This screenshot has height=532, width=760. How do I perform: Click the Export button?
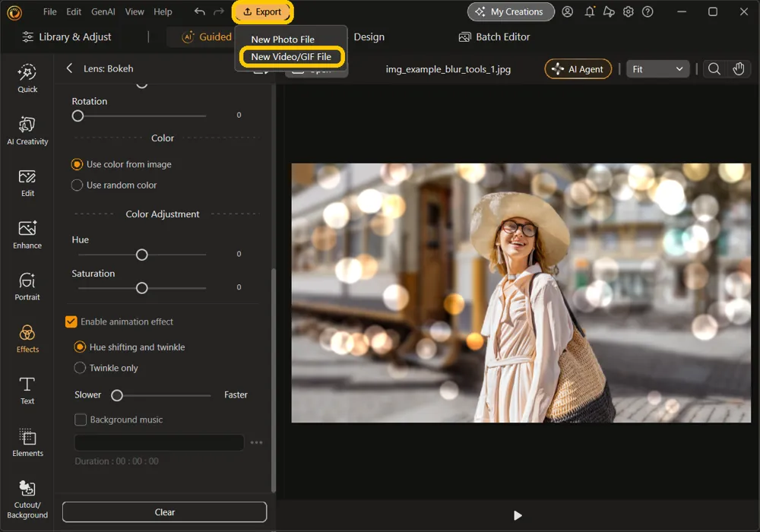(262, 11)
